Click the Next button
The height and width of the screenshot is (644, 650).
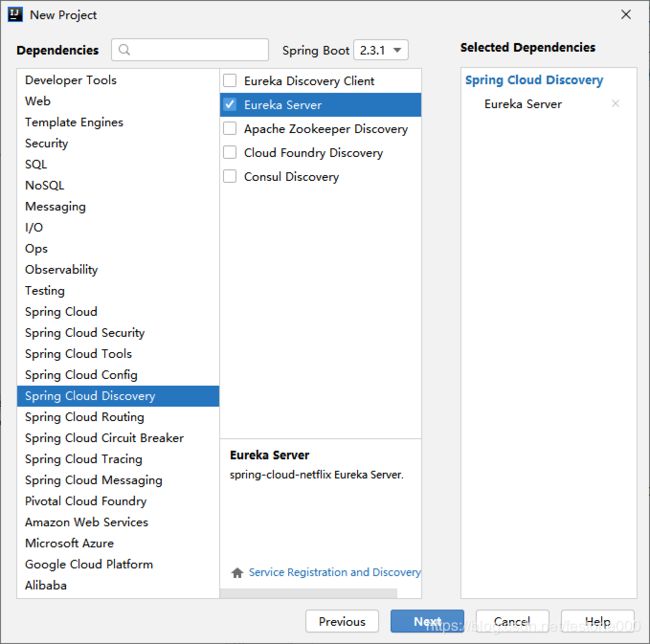pos(427,621)
